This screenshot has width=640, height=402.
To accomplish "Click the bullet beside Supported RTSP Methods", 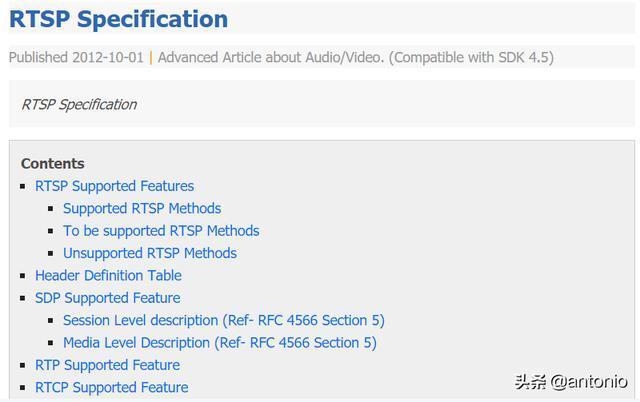I will pyautogui.click(x=51, y=209).
